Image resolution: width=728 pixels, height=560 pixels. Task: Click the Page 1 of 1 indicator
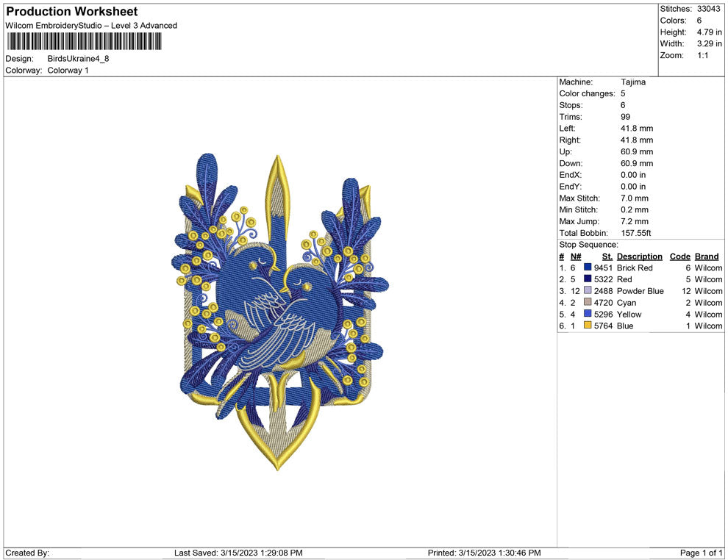pyautogui.click(x=701, y=553)
